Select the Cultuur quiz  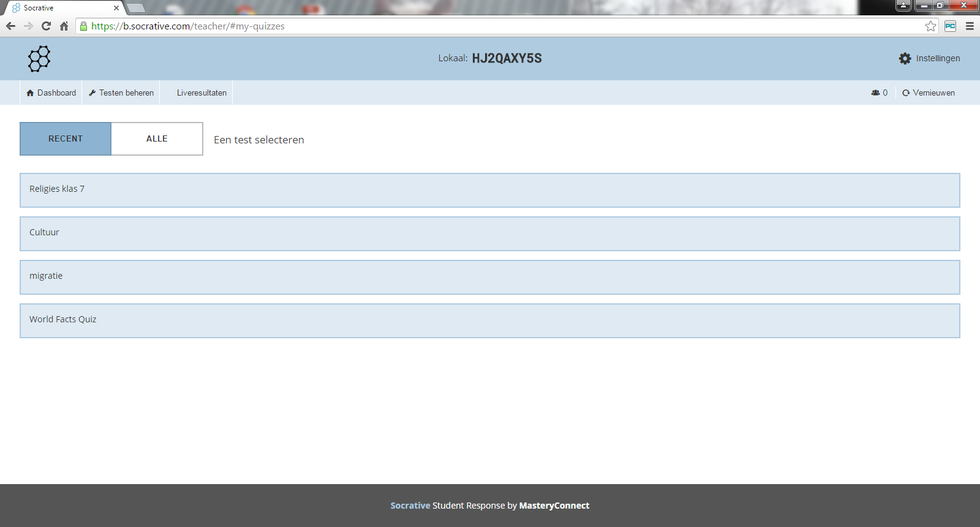489,233
